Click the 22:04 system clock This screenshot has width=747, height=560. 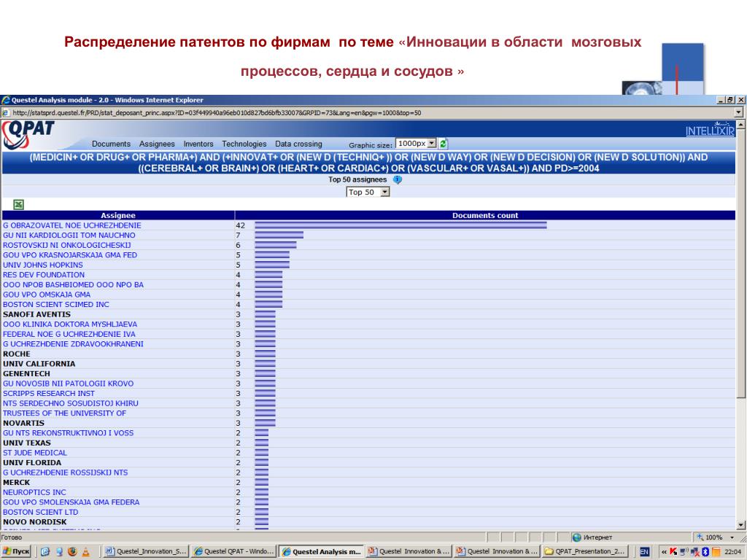point(732,551)
